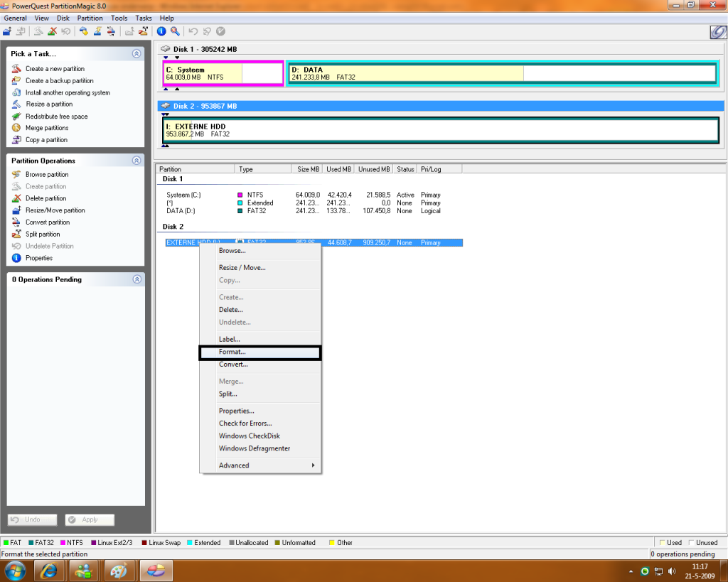Choose Browse... from the context menu
This screenshot has width=728, height=582.
tap(260, 251)
